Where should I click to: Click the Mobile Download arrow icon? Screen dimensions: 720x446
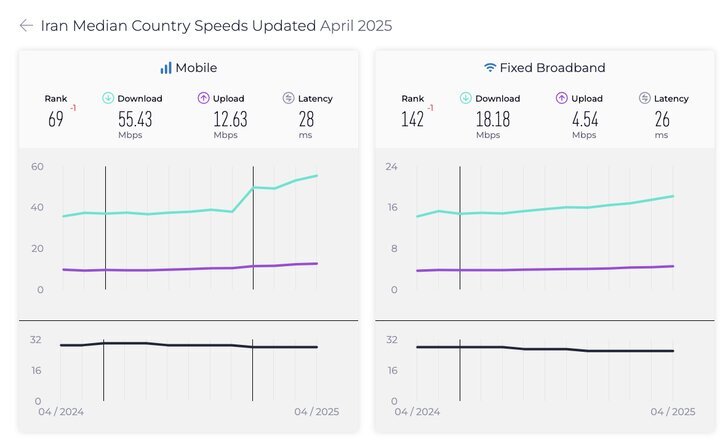coord(108,98)
